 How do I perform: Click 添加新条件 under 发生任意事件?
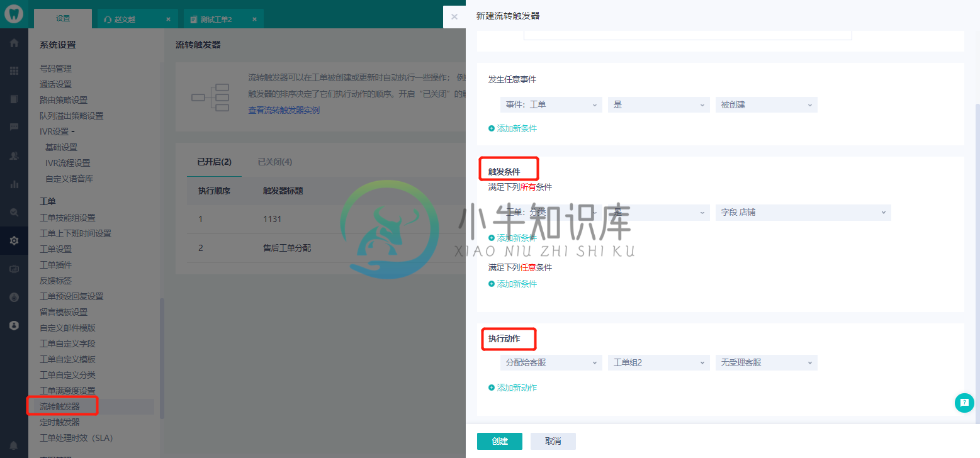click(513, 128)
